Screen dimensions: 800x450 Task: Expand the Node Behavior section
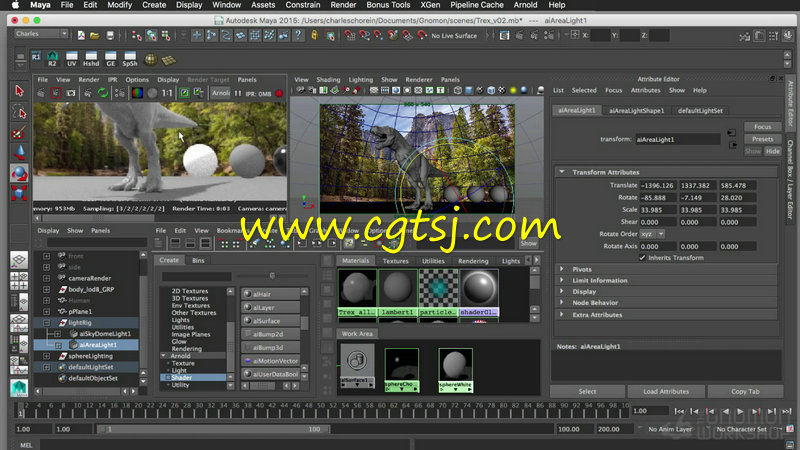(562, 303)
